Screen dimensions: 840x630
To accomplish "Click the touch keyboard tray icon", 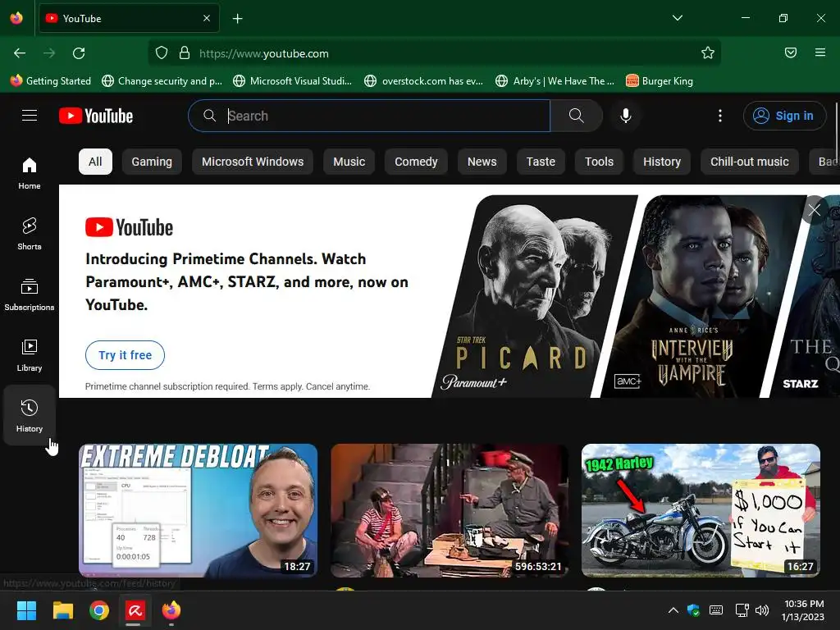I will [x=716, y=610].
